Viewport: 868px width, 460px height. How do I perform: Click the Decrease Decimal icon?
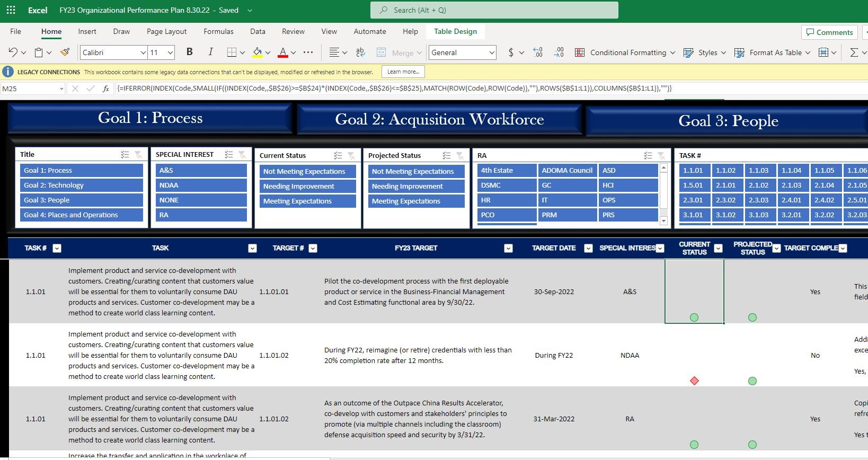(x=559, y=52)
